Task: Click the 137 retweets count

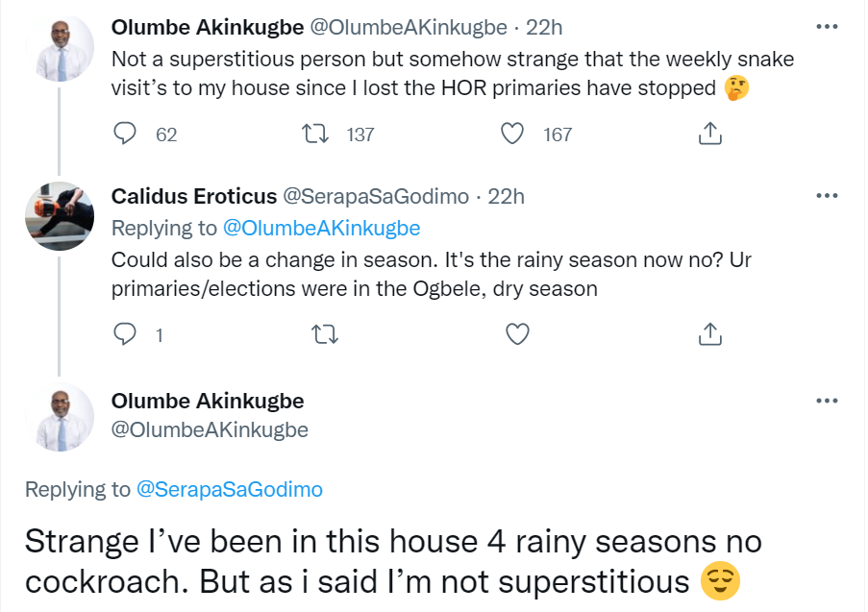Action: [x=360, y=135]
